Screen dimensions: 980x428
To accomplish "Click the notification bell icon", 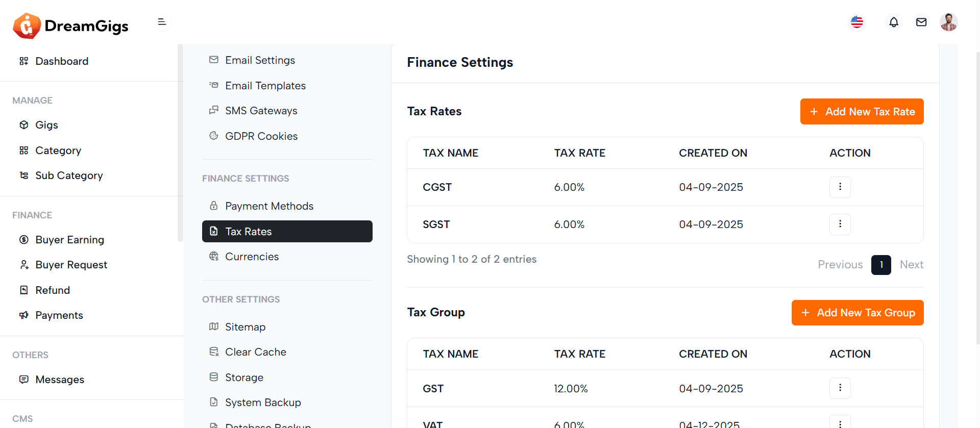I will click(x=893, y=22).
